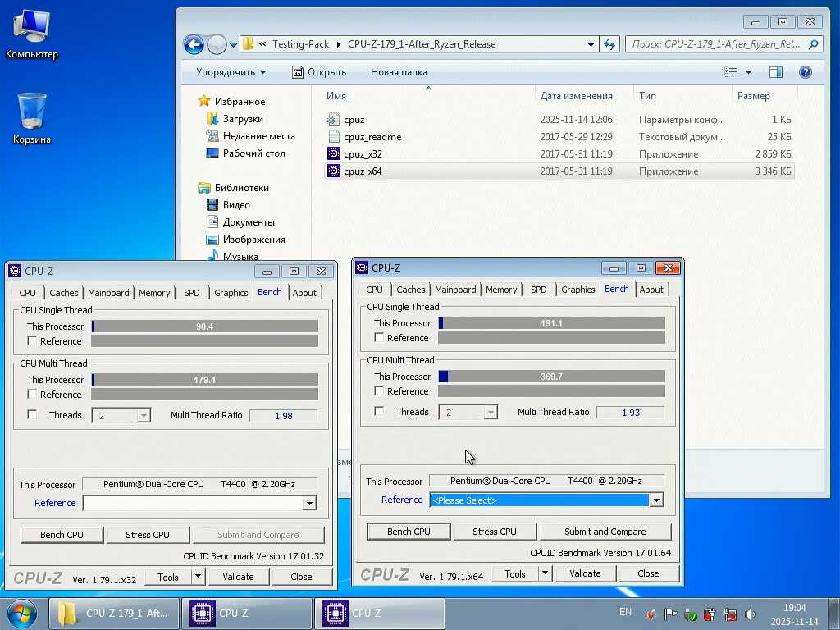840x630 pixels.
Task: Select the cpuz configuration file icon
Action: tap(333, 120)
